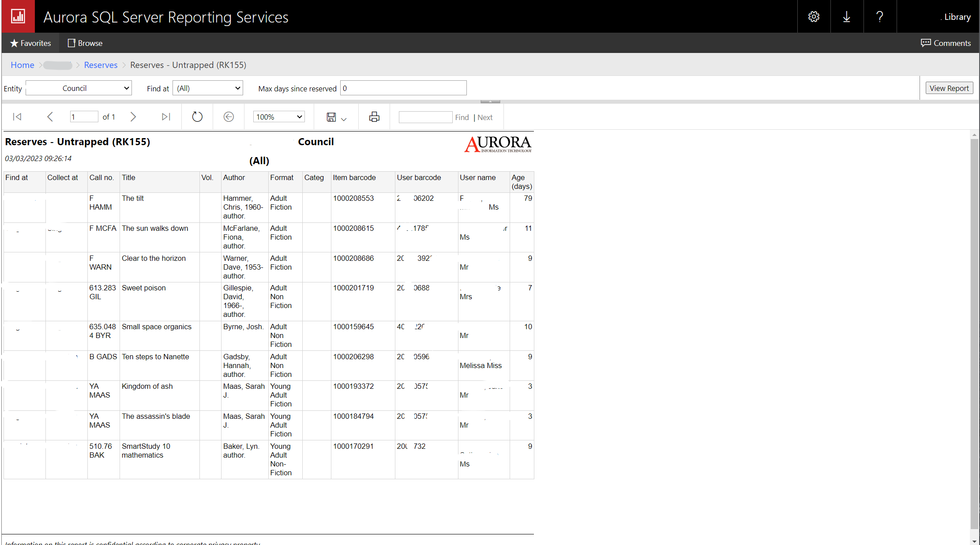
Task: Click the 'Call no.' column header
Action: pos(101,177)
